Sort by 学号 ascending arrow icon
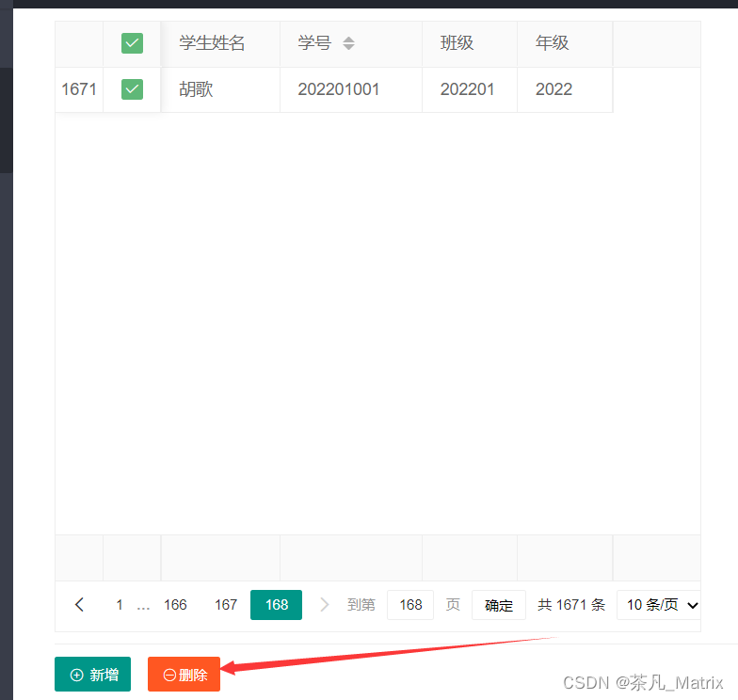The image size is (738, 700). pyautogui.click(x=348, y=40)
